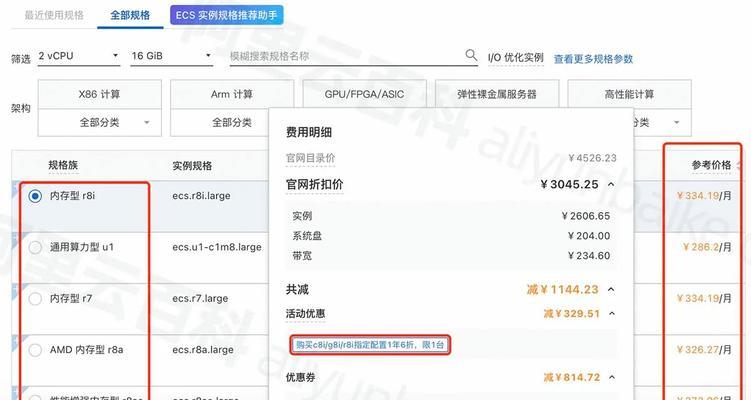Image resolution: width=751 pixels, height=400 pixels.
Task: Open the 2 vCPU filter dropdown
Action: point(79,56)
